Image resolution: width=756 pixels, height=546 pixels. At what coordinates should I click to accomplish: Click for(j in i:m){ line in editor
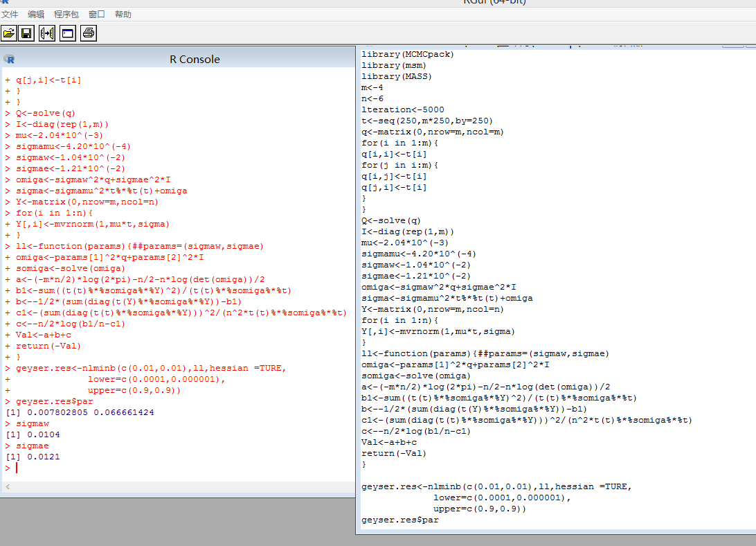[x=399, y=165]
